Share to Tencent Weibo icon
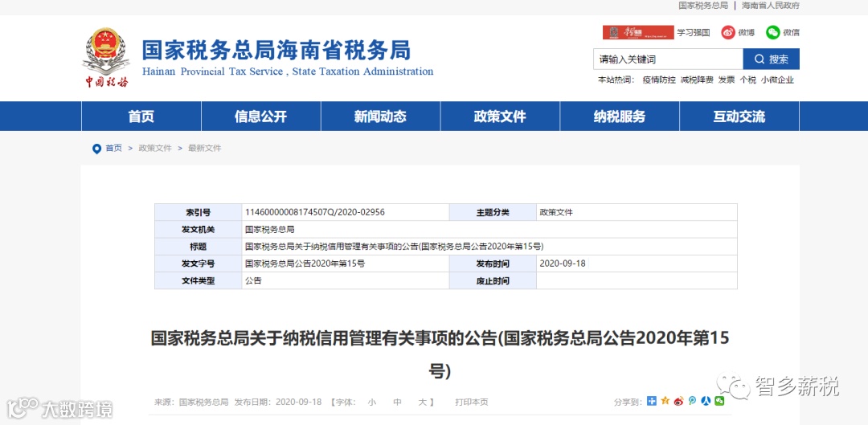868x425 pixels. coord(692,401)
